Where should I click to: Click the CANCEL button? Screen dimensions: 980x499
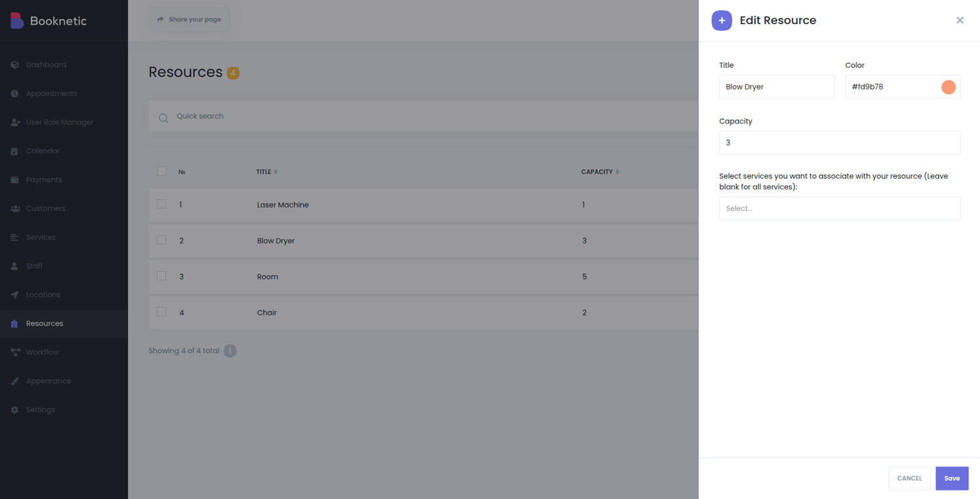909,478
